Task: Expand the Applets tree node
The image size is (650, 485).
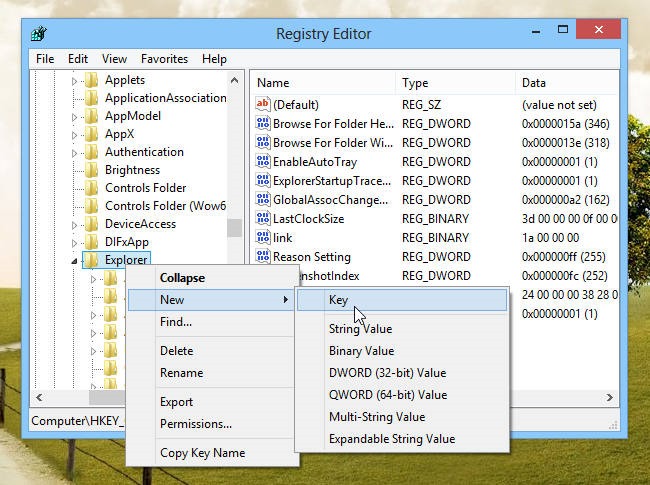Action: 74,81
